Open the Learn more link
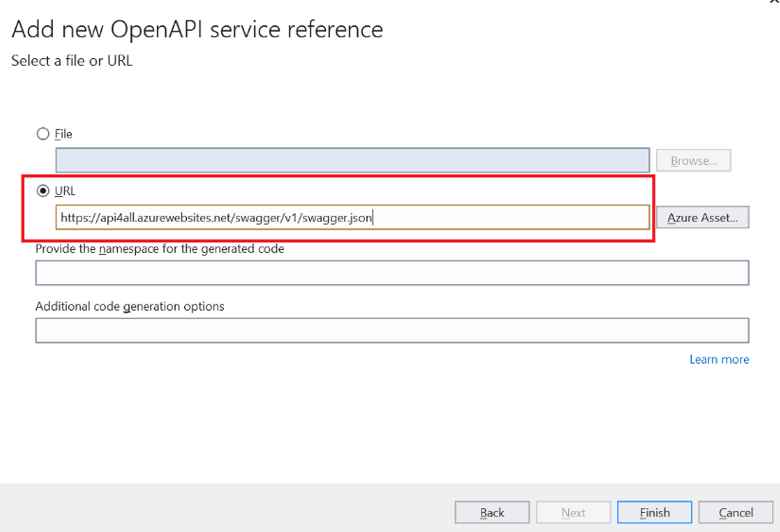The image size is (780, 532). tap(719, 359)
